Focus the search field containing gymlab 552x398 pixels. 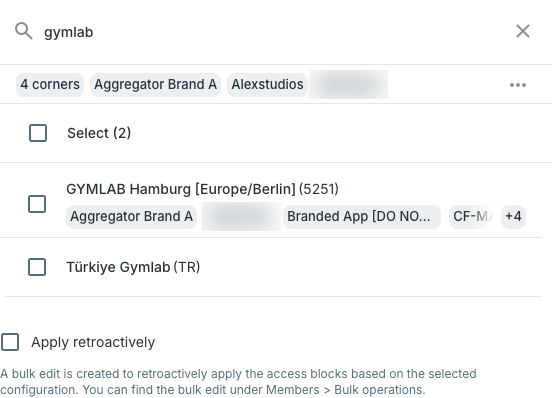[x=275, y=32]
